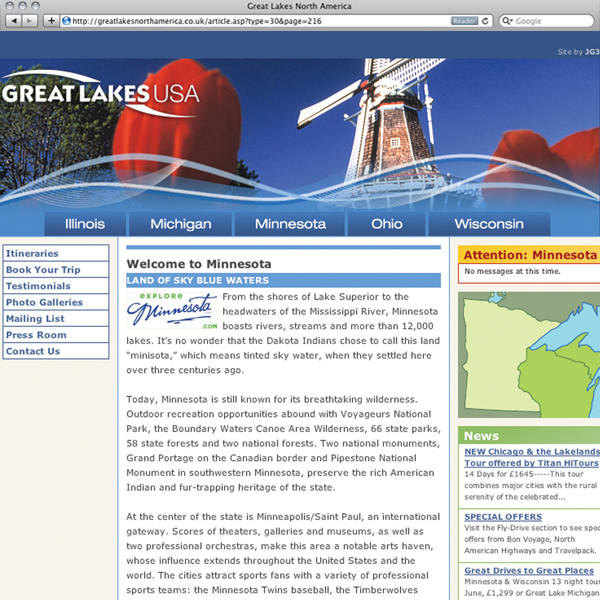Click the macOS window zoom button
Viewport: 600px width, 600px height.
coord(36,5)
